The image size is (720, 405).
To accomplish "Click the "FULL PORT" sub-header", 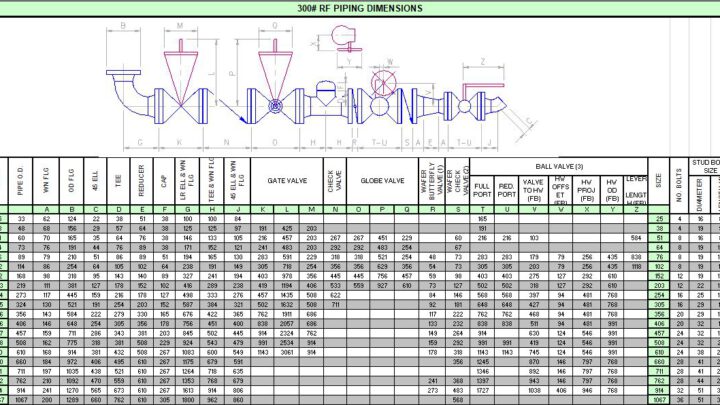I will click(x=482, y=190).
